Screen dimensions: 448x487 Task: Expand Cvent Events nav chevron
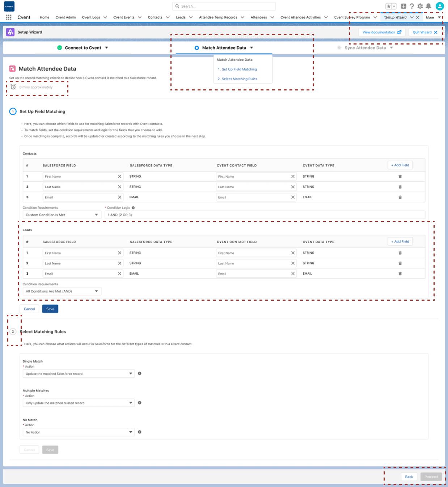[140, 17]
